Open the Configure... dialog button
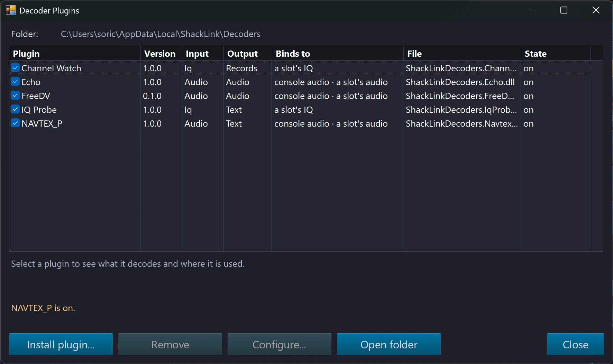The height and width of the screenshot is (364, 613). [280, 344]
